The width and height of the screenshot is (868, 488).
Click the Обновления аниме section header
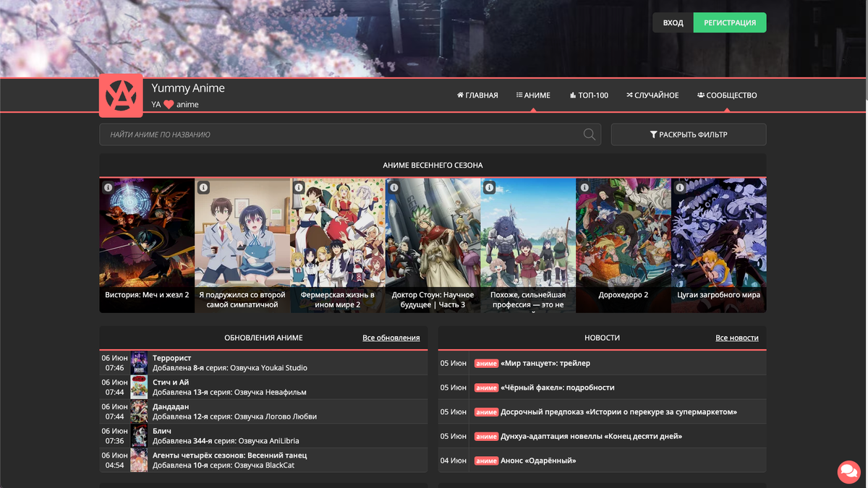click(263, 338)
